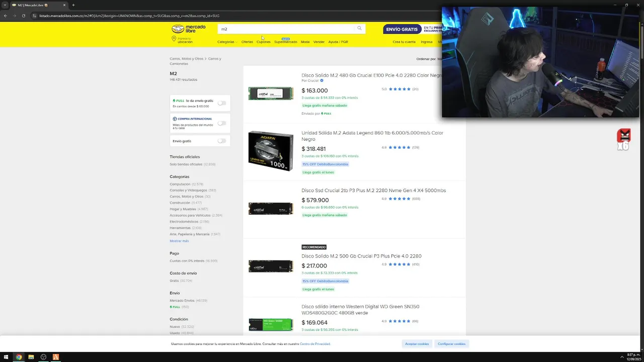Screen dimensions: 644x362
Task: Click the search magnifier icon
Action: [x=359, y=28]
